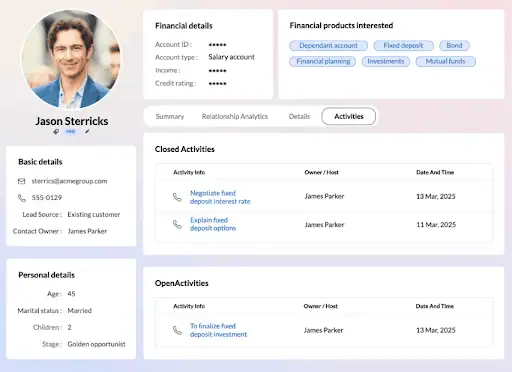The width and height of the screenshot is (512, 372).
Task: Open the Relationship Analytics tab
Action: [x=235, y=116]
